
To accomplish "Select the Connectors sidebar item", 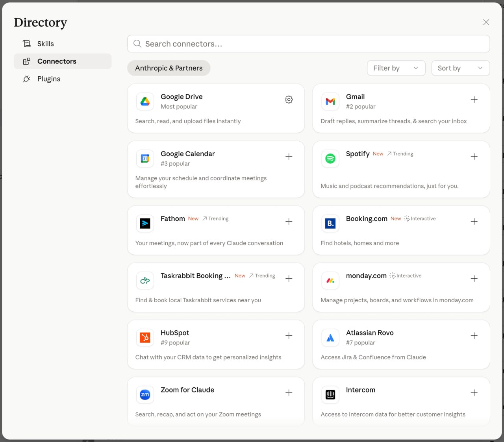I will (x=57, y=61).
